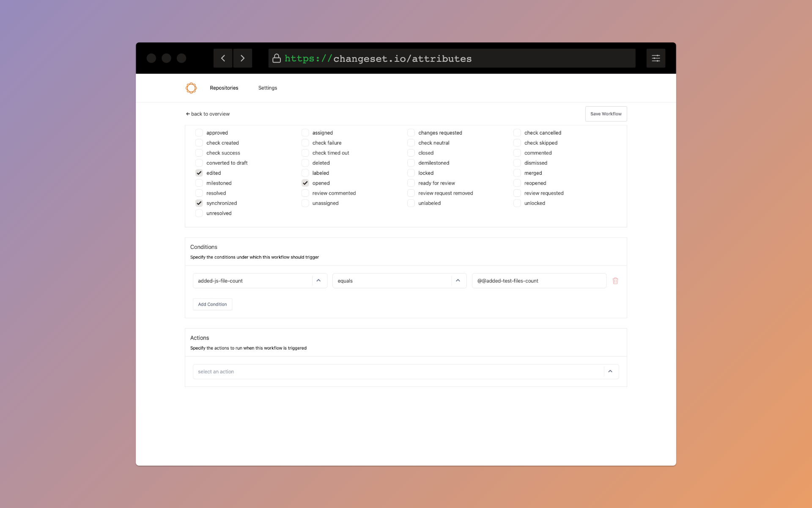This screenshot has height=508, width=812.
Task: Click the @@added-test-files-count input field
Action: (539, 280)
